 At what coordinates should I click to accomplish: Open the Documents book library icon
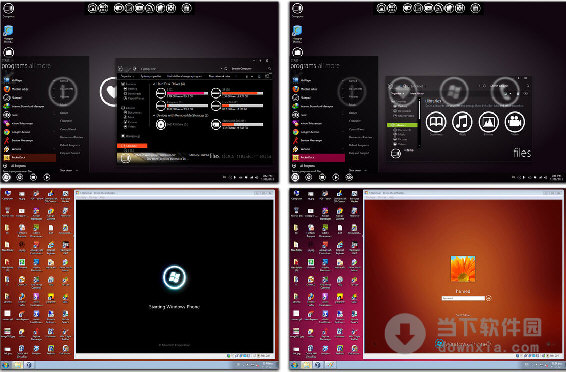tap(436, 122)
